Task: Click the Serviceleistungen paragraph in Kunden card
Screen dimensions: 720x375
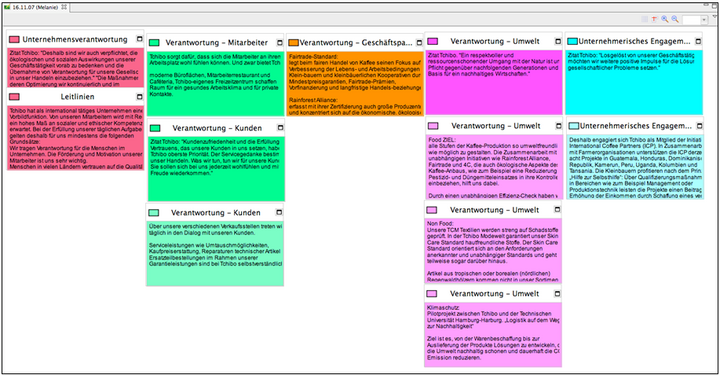Action: (x=215, y=255)
